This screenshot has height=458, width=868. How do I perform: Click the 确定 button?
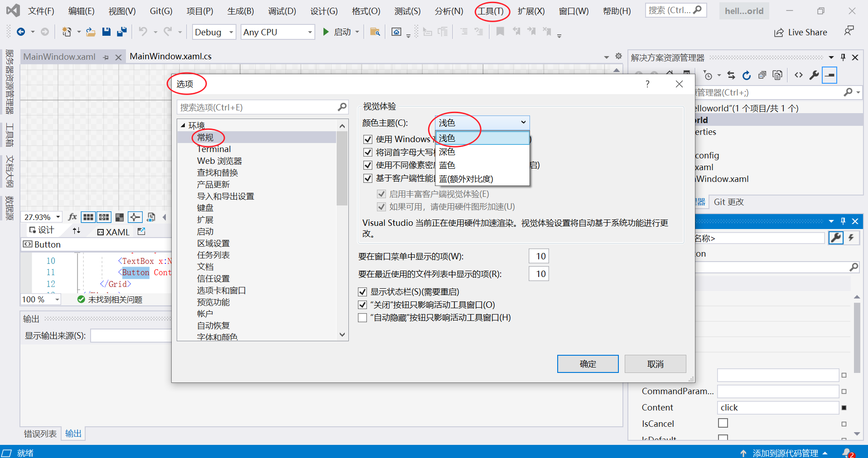tap(588, 363)
